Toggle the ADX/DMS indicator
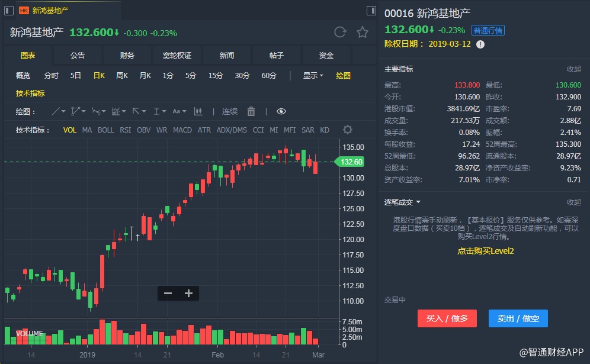Viewport: 590px width, 364px height. (232, 130)
